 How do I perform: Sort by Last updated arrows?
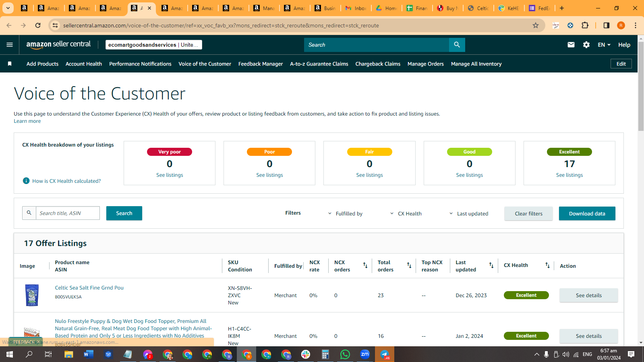(x=491, y=265)
